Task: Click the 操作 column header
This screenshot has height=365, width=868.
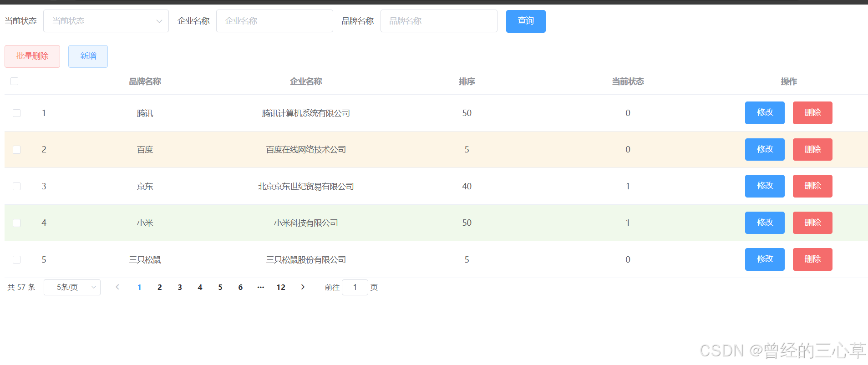Action: click(x=789, y=81)
